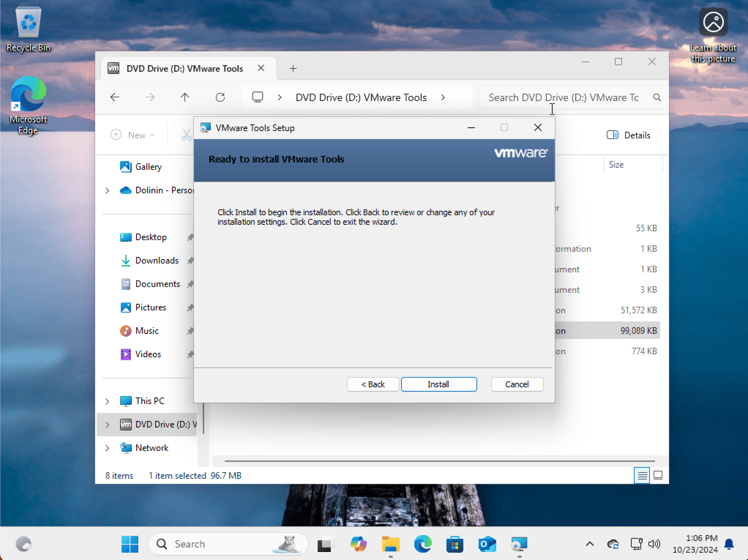The width and height of the screenshot is (748, 560).
Task: Expand This PC tree node
Action: point(107,401)
